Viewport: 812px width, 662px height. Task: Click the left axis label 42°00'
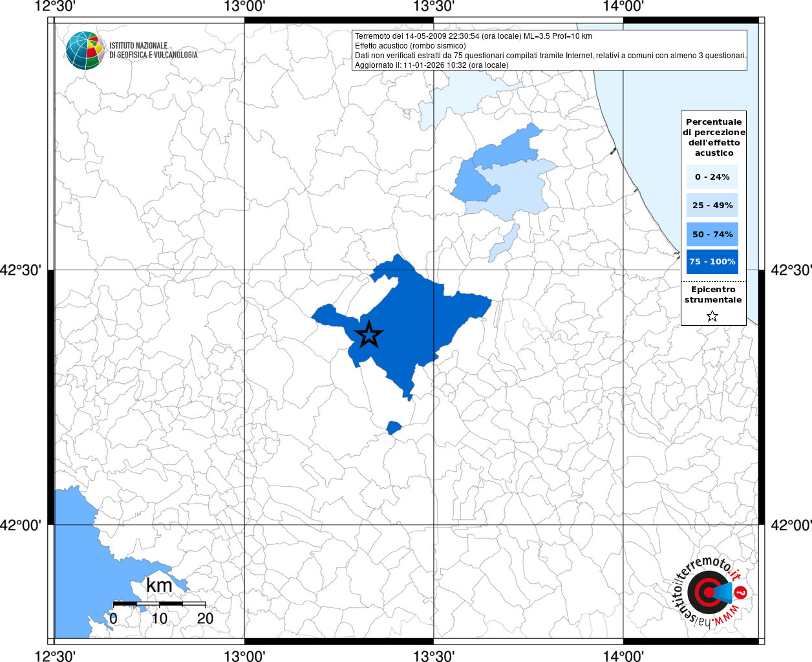point(21,525)
